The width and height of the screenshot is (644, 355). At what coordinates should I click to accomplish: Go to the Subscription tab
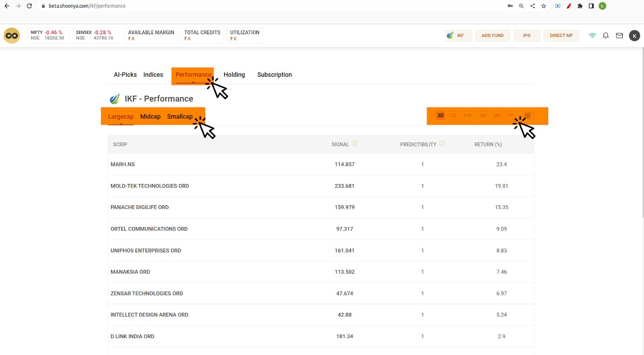pyautogui.click(x=275, y=75)
